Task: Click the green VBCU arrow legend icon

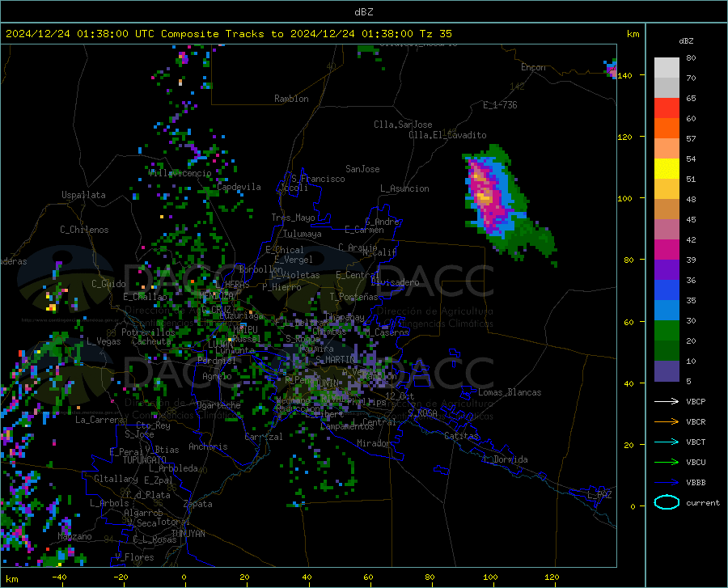Action: coord(667,463)
